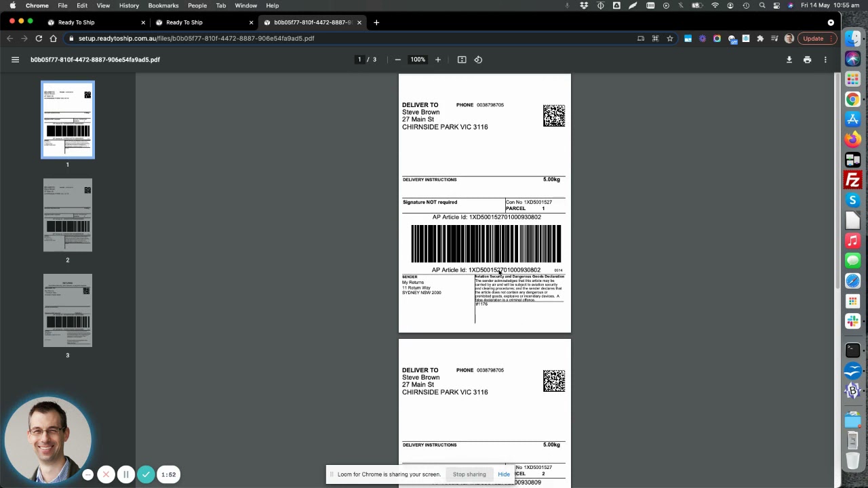The height and width of the screenshot is (488, 868).
Task: Launch Firefox from the Dock
Action: click(853, 140)
